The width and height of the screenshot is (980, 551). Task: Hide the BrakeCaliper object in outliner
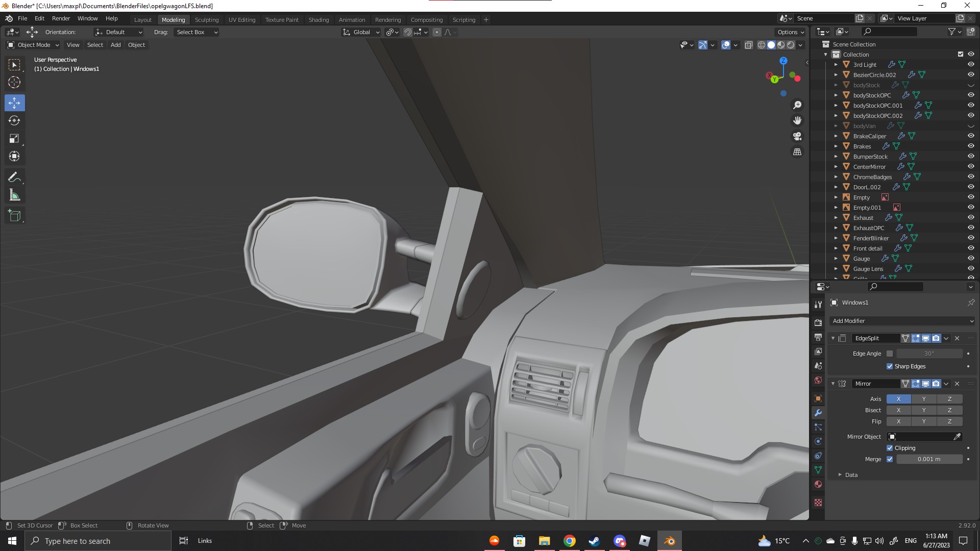[971, 136]
